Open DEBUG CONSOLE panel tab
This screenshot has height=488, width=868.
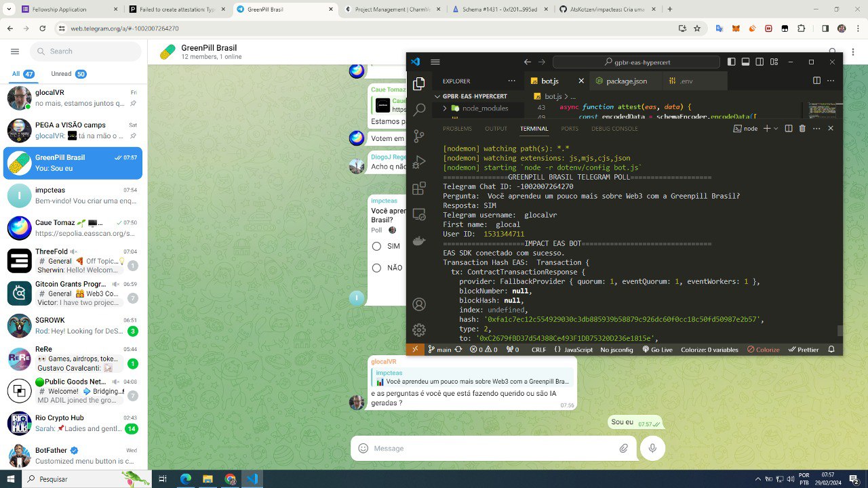tap(614, 129)
